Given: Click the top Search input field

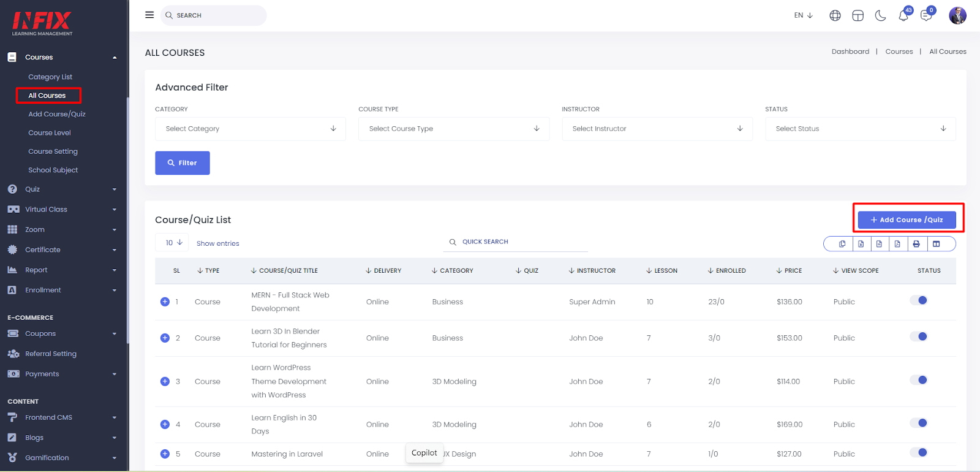Looking at the screenshot, I should [x=214, y=15].
